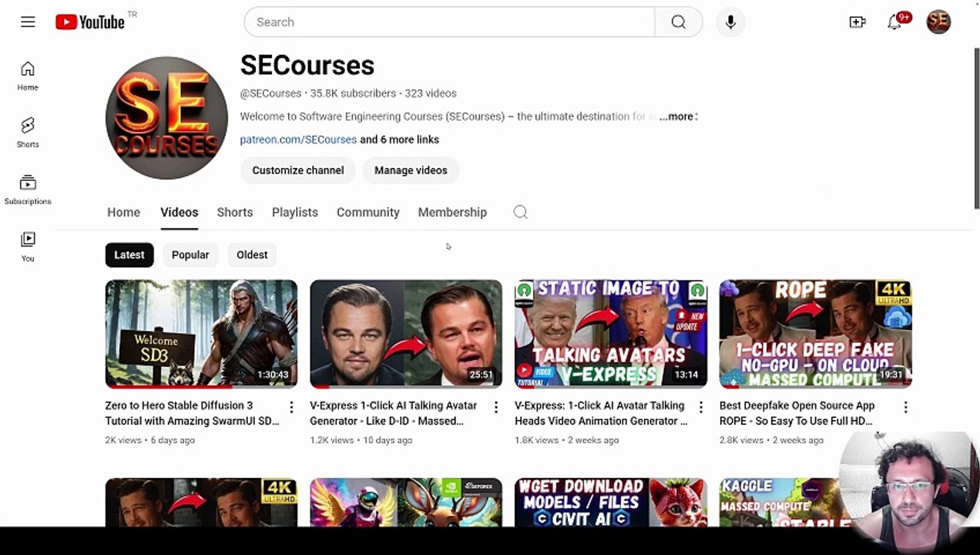Select the Oldest sort chip
This screenshot has height=555, width=980.
coord(252,254)
